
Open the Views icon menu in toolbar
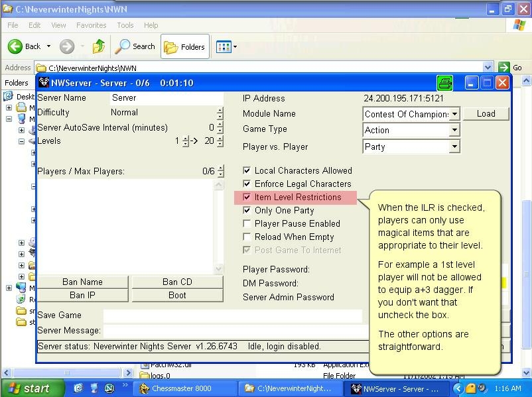coord(226,46)
